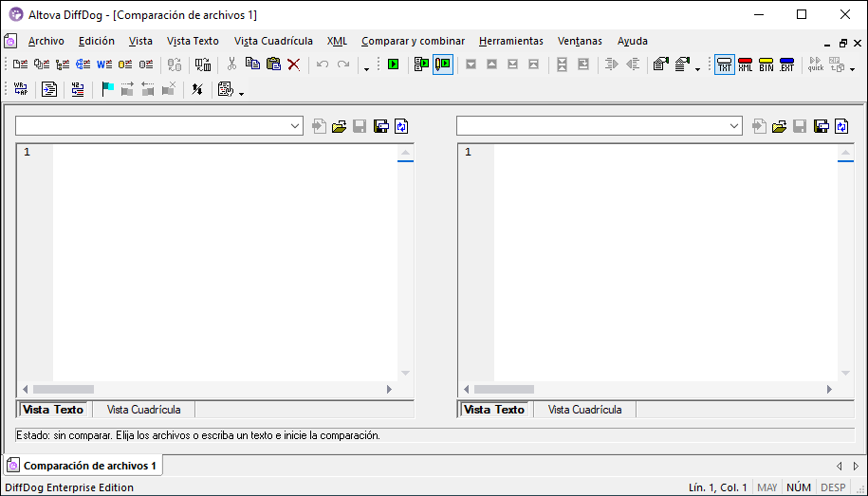868x496 pixels.
Task: Click inside the right text editor area
Action: click(665, 263)
